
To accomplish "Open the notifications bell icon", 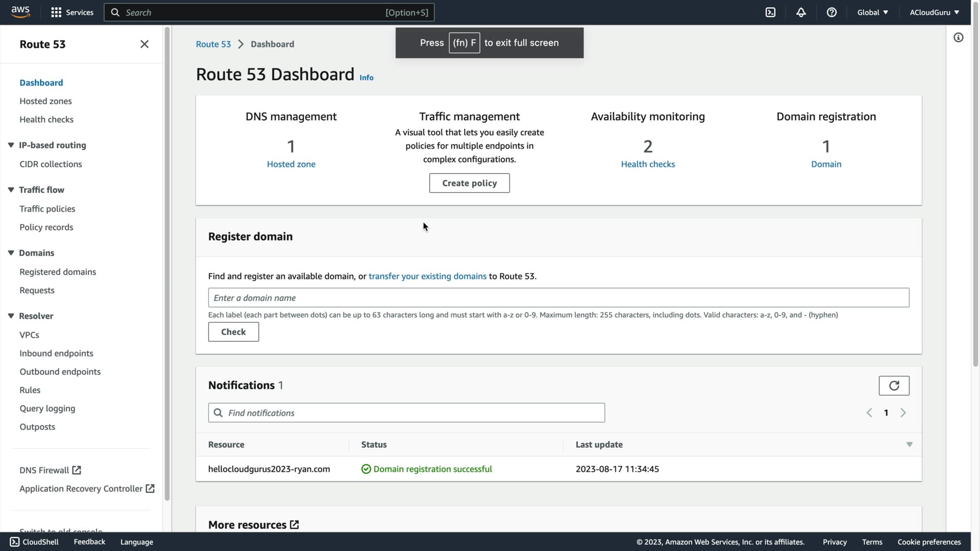I will [801, 12].
